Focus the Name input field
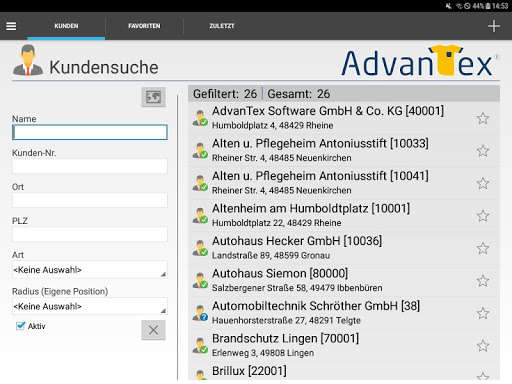Viewport: 512px width, 384px height. pos(90,132)
